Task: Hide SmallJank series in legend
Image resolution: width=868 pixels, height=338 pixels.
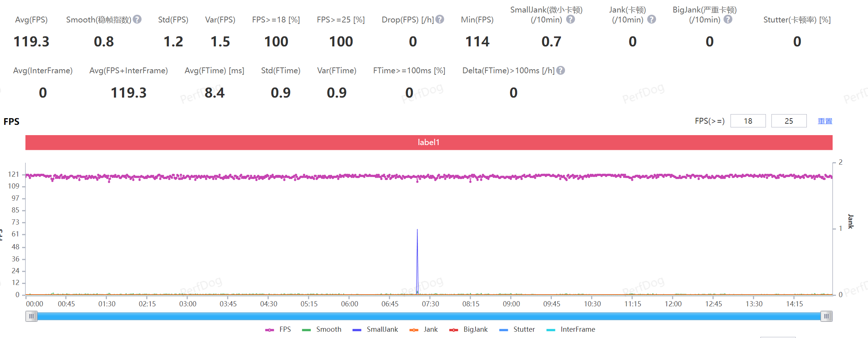Action: pos(375,330)
